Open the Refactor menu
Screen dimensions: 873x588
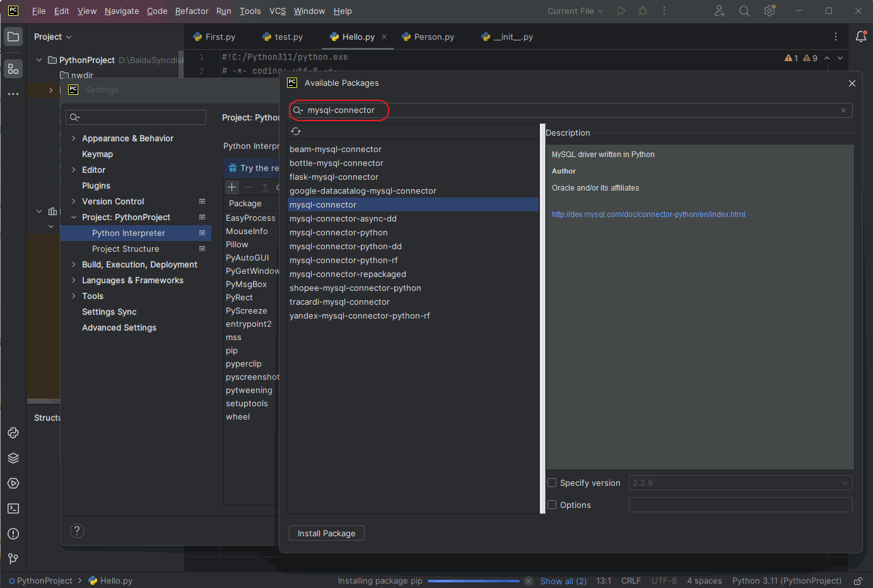tap(192, 11)
